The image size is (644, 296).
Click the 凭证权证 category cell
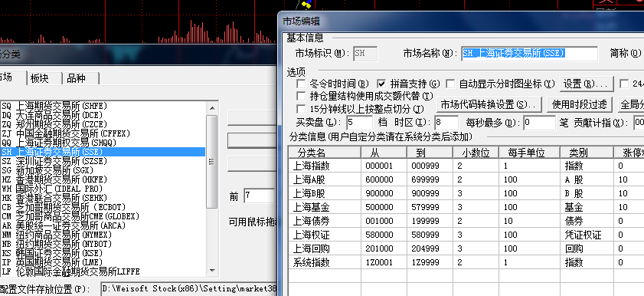pos(587,235)
